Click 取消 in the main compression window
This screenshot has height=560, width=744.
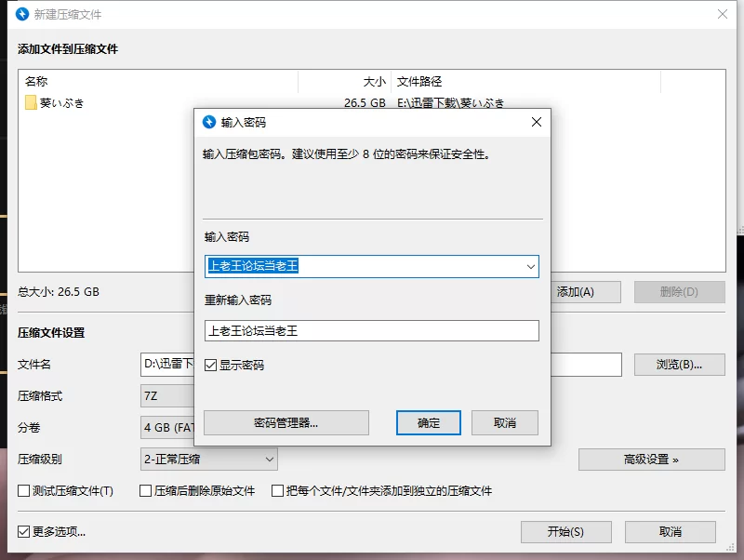pyautogui.click(x=670, y=532)
